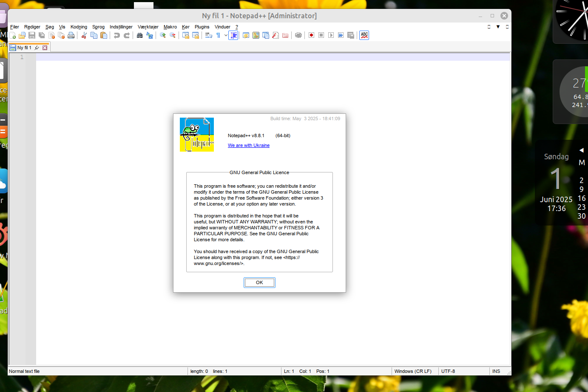Click the Monitoring eye toolbar icon

coord(298,35)
